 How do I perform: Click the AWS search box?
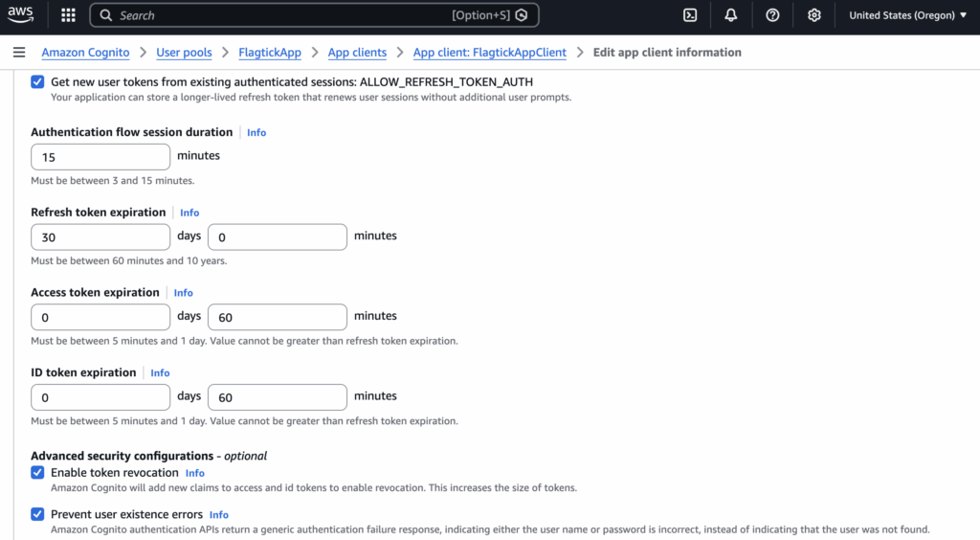[x=287, y=15]
